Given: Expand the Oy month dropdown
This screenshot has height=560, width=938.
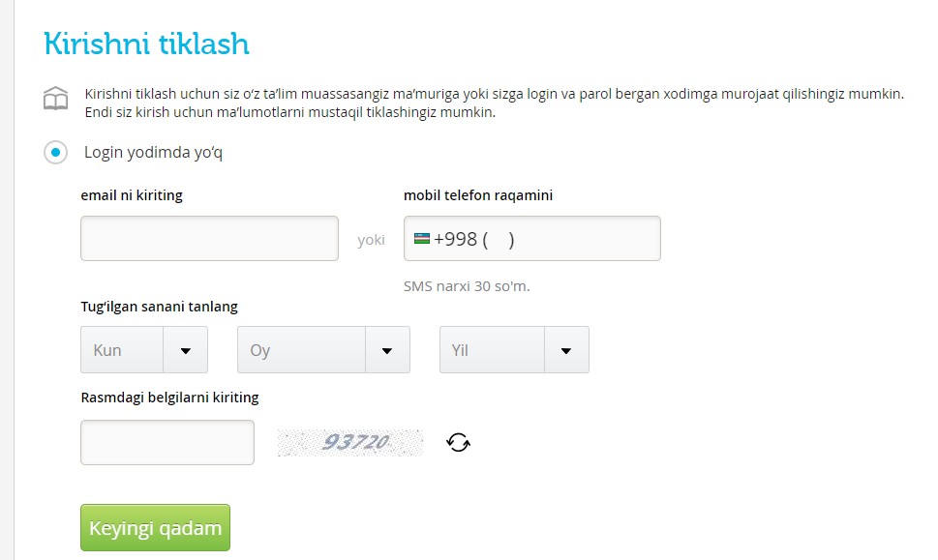Looking at the screenshot, I should coord(301,350).
